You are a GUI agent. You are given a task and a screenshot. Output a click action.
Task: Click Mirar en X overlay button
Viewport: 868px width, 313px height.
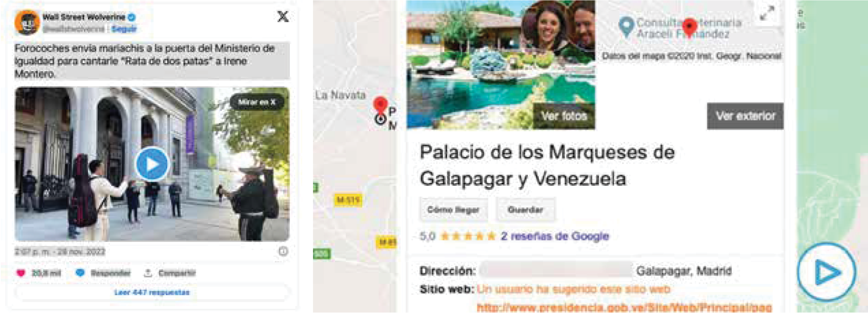257,102
